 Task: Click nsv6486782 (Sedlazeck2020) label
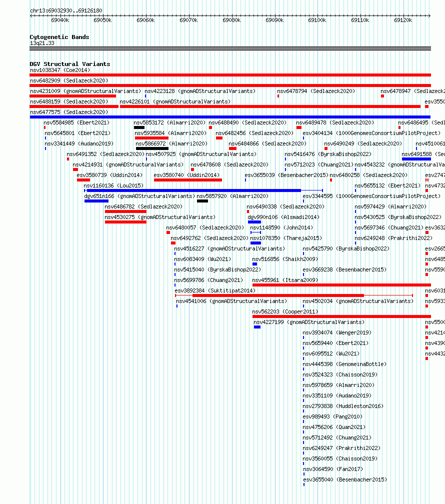pyautogui.click(x=143, y=206)
